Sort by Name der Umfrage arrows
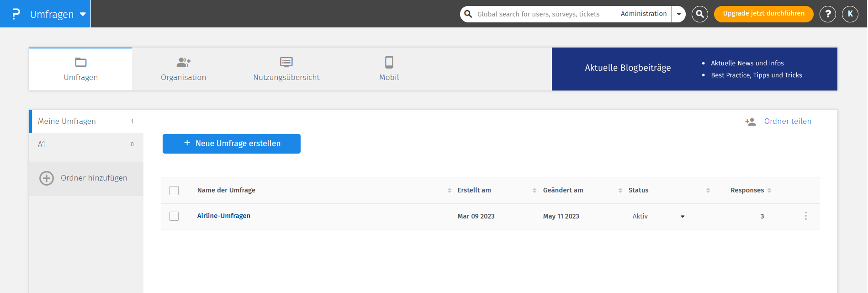The width and height of the screenshot is (868, 293). (x=450, y=191)
